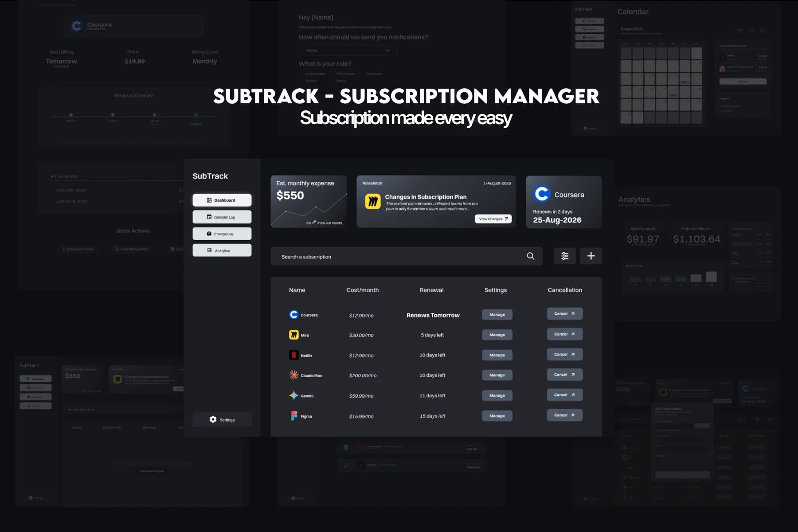The width and height of the screenshot is (798, 532).
Task: Open the Change Log sidebar item
Action: coord(222,234)
